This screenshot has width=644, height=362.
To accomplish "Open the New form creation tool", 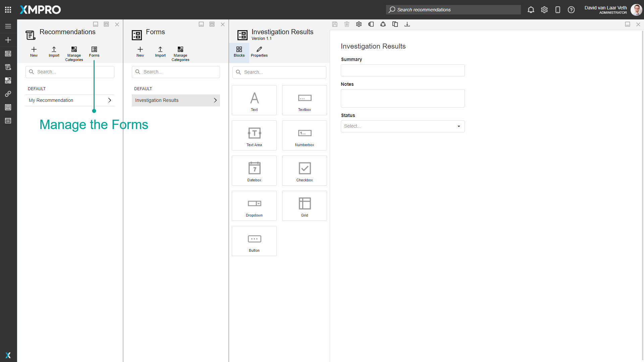I will coord(140,52).
